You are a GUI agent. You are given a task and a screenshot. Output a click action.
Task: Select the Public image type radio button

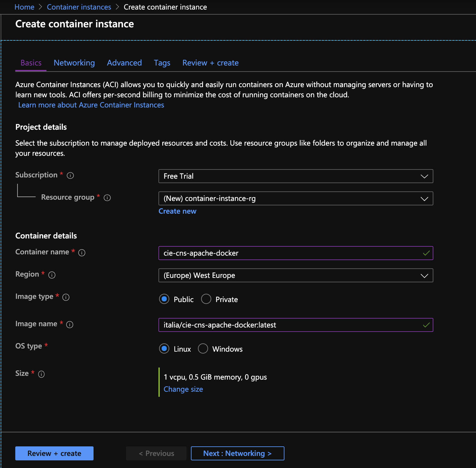click(164, 299)
